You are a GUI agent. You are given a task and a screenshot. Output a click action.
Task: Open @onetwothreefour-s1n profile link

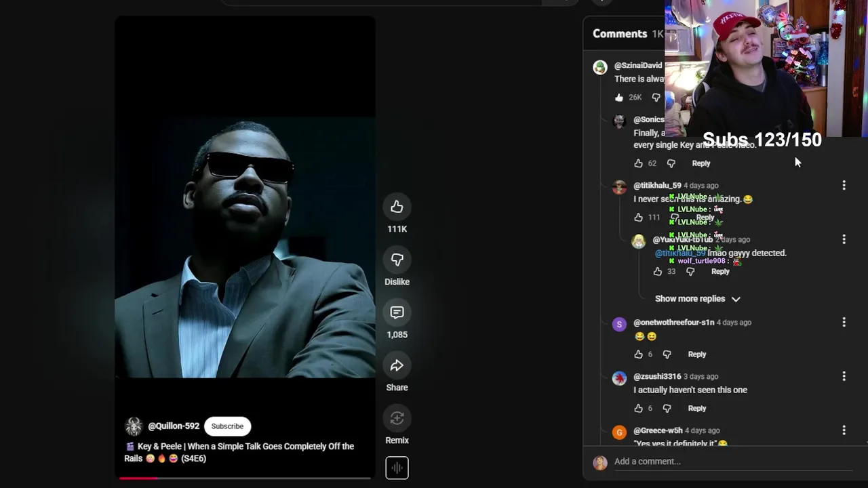click(x=673, y=323)
